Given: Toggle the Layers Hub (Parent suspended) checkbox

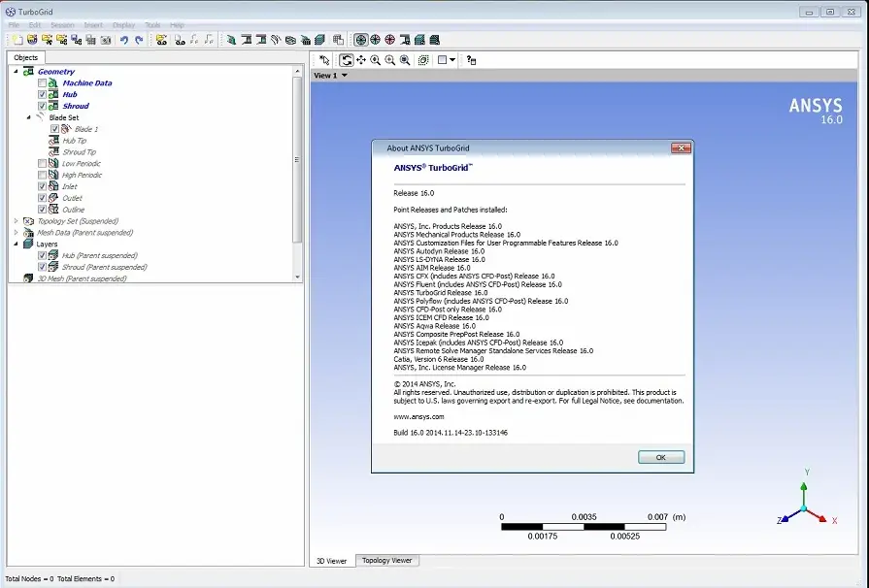Looking at the screenshot, I should coord(42,255).
